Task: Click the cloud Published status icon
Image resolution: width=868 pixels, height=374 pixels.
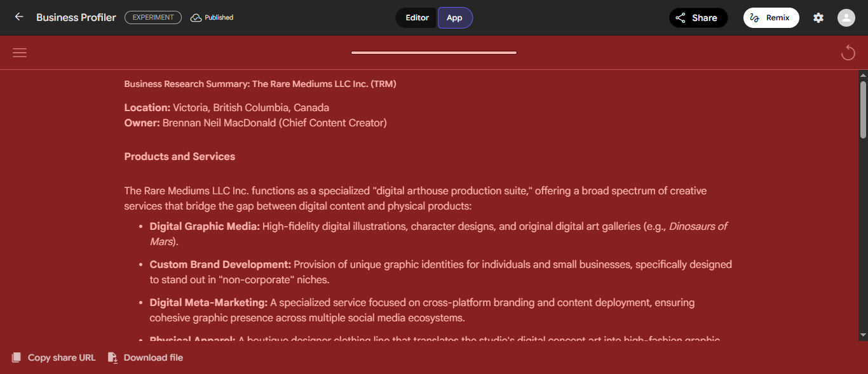Action: [x=196, y=18]
